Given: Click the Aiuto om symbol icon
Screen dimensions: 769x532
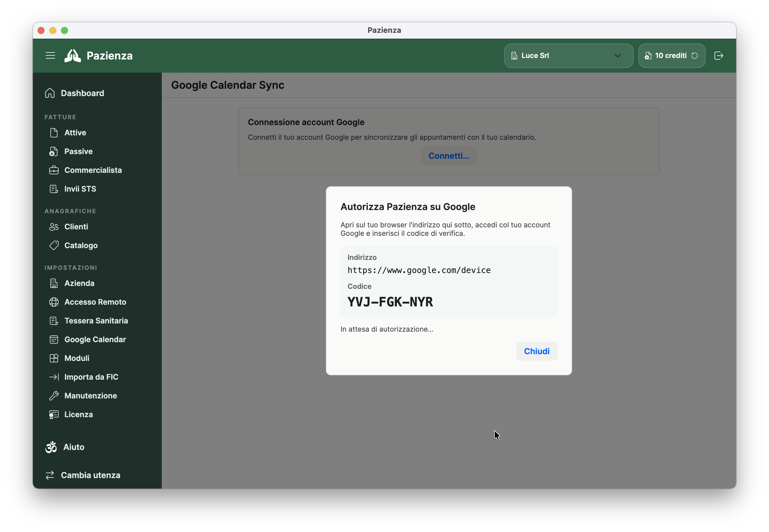Looking at the screenshot, I should [x=51, y=447].
